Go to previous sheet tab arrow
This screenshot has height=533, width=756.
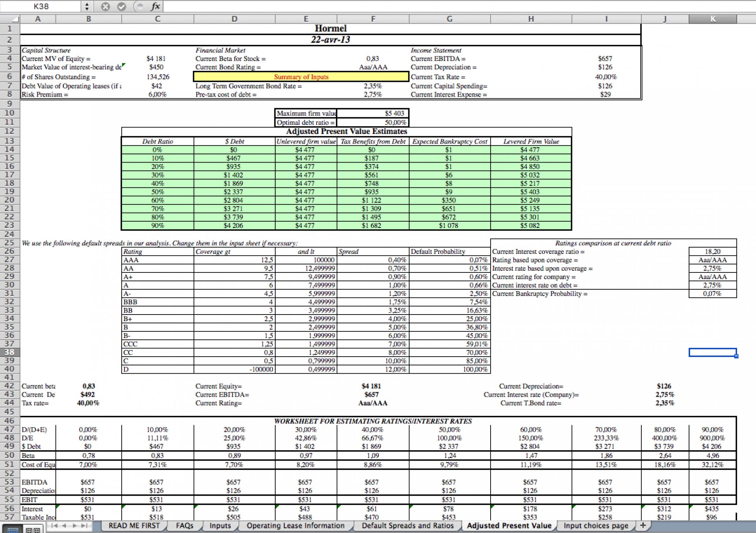[x=64, y=526]
